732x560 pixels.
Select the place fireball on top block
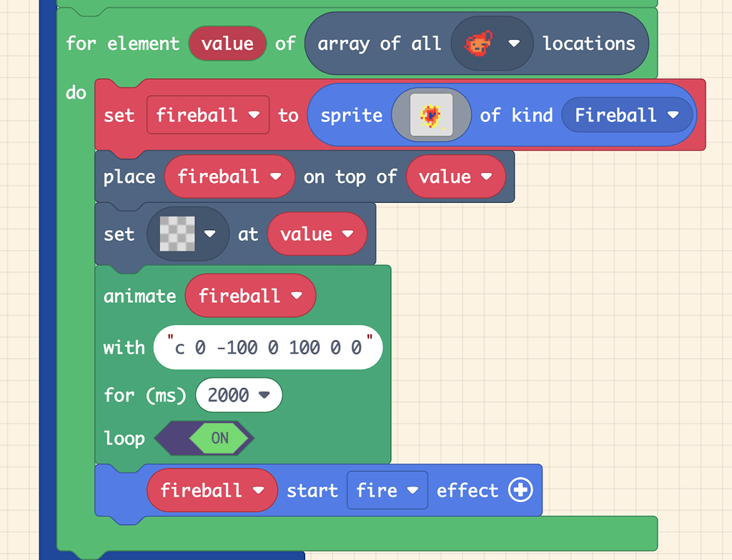coord(129,176)
